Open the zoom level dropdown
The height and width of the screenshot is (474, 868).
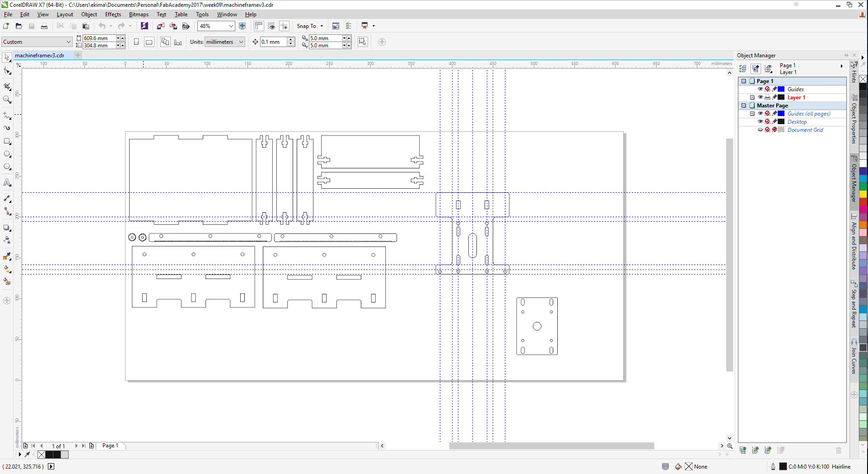point(231,26)
